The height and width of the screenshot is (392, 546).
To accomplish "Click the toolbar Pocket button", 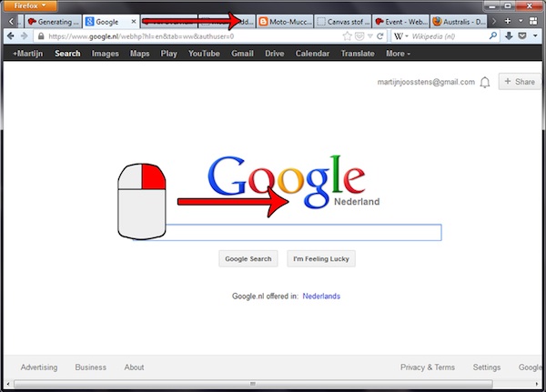I will 522,35.
